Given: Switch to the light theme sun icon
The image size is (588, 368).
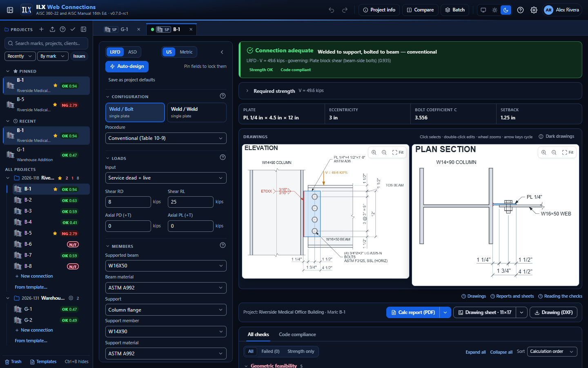Looking at the screenshot, I should (494, 10).
